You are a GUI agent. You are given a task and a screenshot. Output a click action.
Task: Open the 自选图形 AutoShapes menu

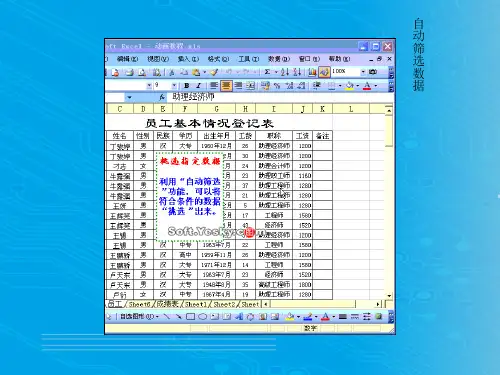coord(139,316)
